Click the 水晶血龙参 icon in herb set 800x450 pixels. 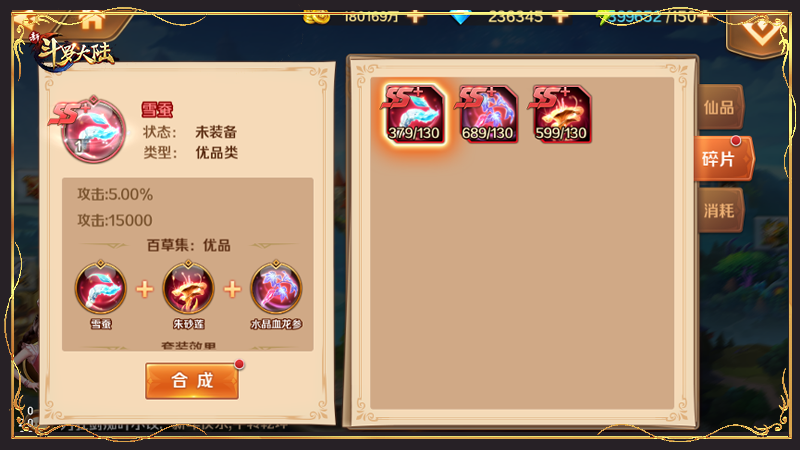tap(276, 288)
